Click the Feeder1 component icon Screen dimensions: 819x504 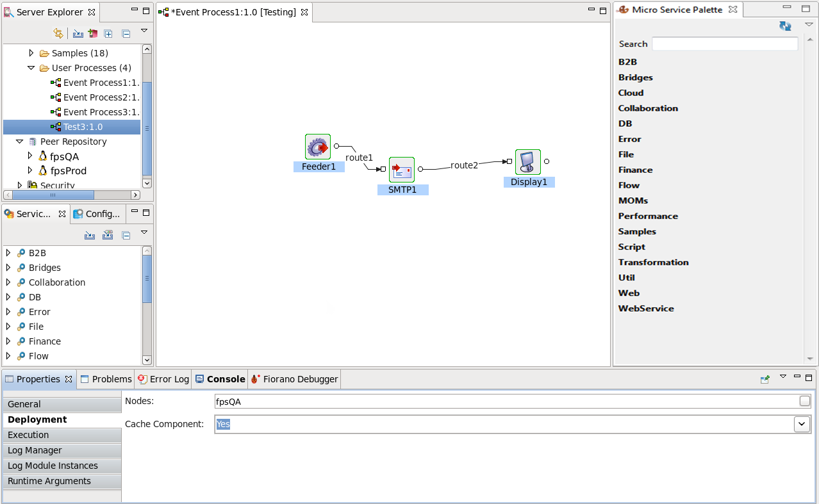point(317,147)
